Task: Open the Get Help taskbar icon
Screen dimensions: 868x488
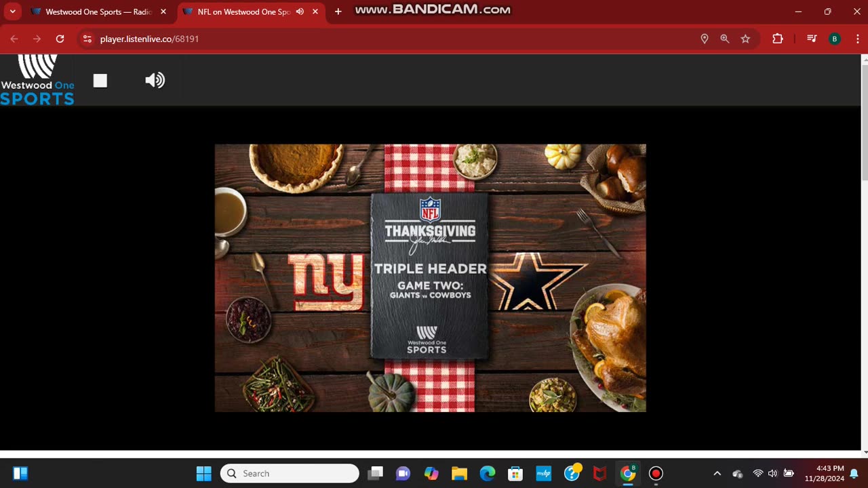Action: click(x=572, y=472)
